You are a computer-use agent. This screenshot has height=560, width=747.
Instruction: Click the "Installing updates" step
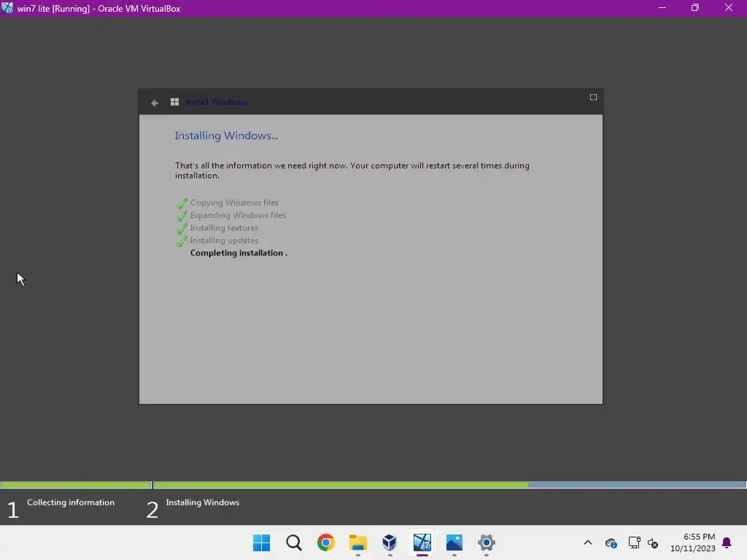(225, 241)
